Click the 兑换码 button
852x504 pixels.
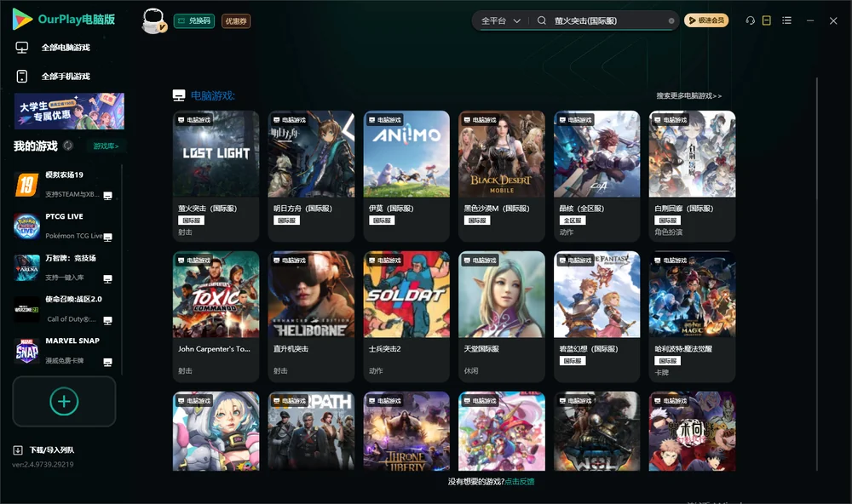194,21
